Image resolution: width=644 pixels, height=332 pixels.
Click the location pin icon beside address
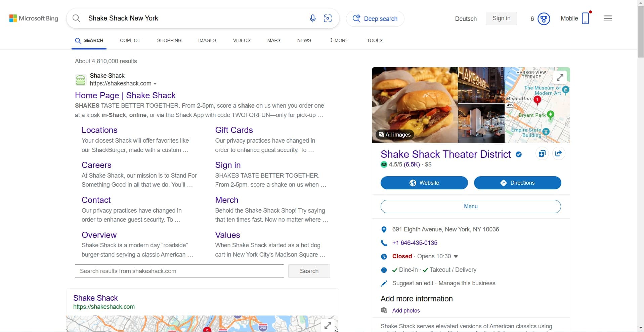384,229
